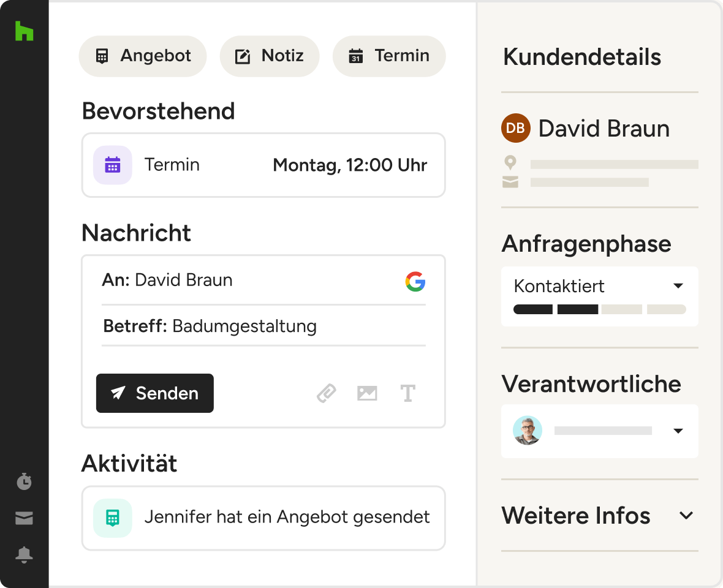Screen dimensions: 723x588
Task: Click the green calculator Angebot activity icon
Action: 112,518
